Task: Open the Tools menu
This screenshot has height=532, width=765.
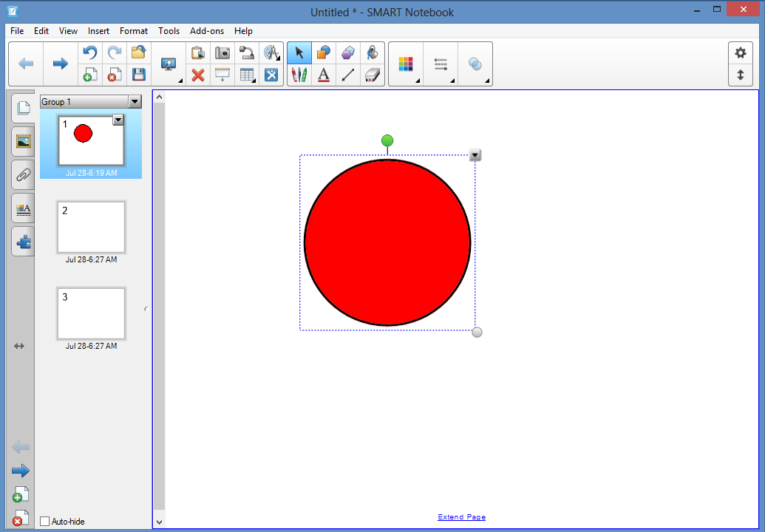Action: coord(169,31)
